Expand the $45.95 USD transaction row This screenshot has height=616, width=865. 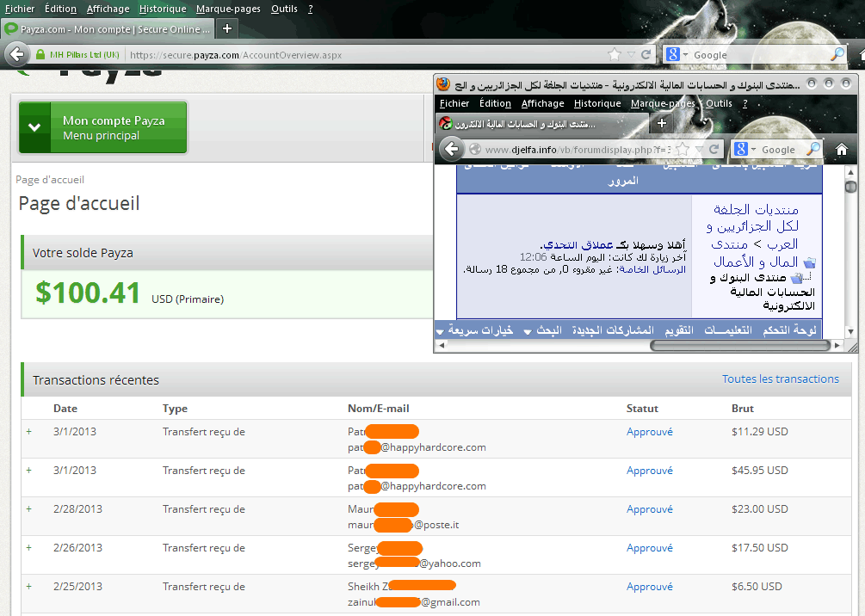coord(28,470)
